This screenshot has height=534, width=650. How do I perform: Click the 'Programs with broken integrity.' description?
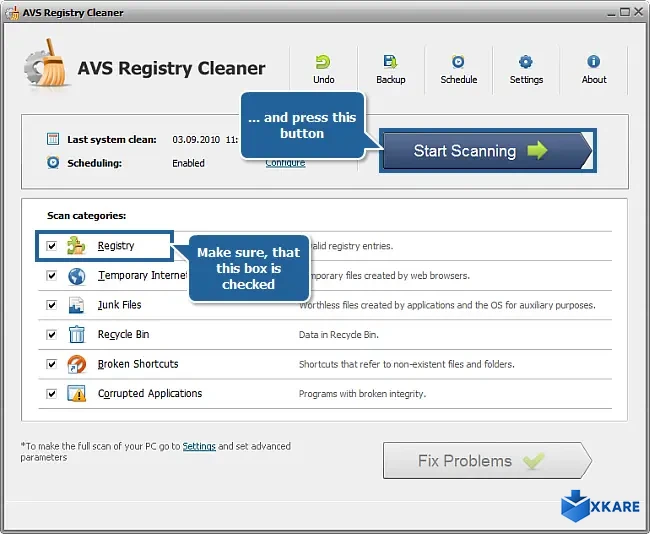(362, 394)
